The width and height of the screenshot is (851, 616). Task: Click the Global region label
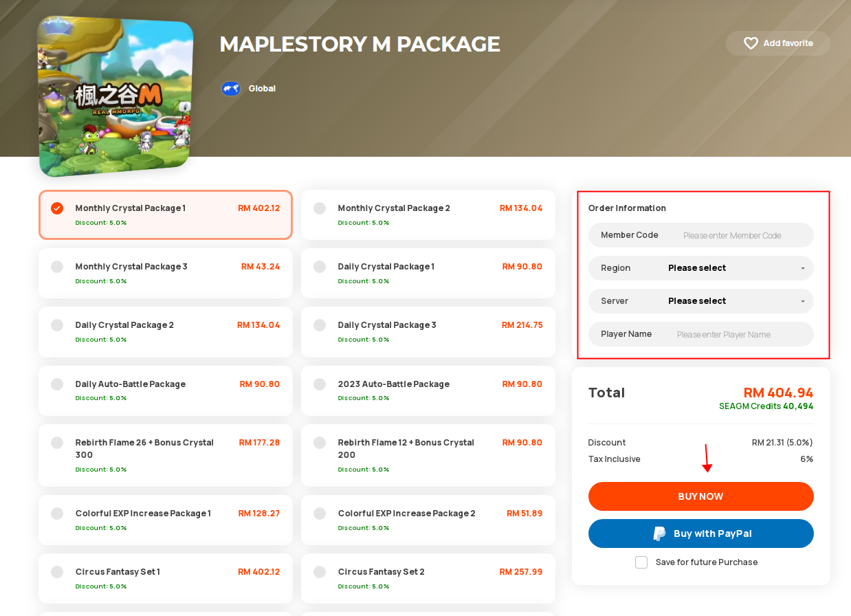pyautogui.click(x=262, y=89)
